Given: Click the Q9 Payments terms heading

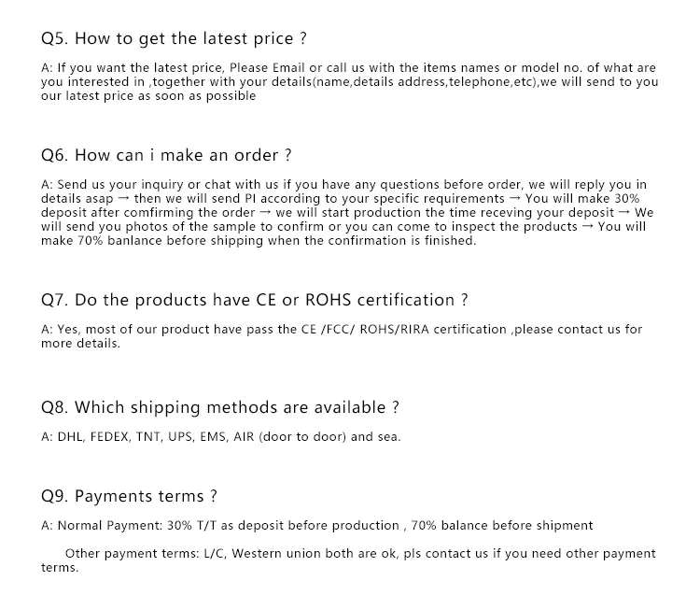Looking at the screenshot, I should point(129,496).
